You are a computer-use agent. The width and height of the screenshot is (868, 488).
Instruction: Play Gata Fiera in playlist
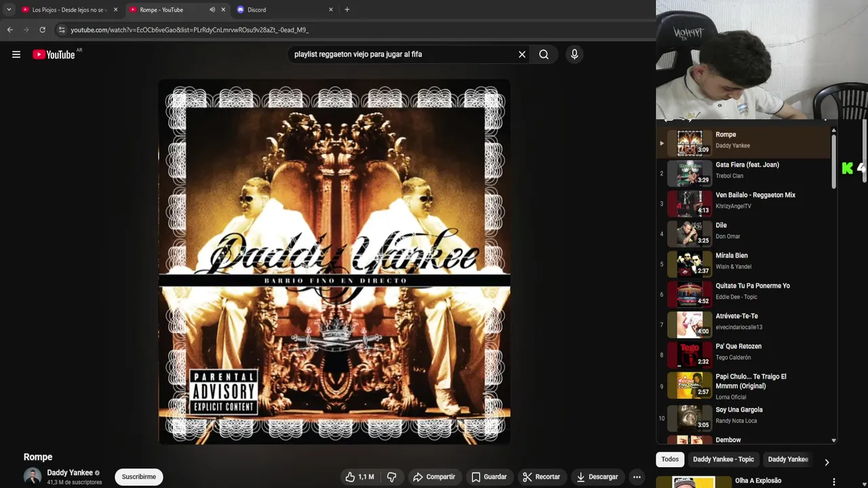click(x=744, y=173)
